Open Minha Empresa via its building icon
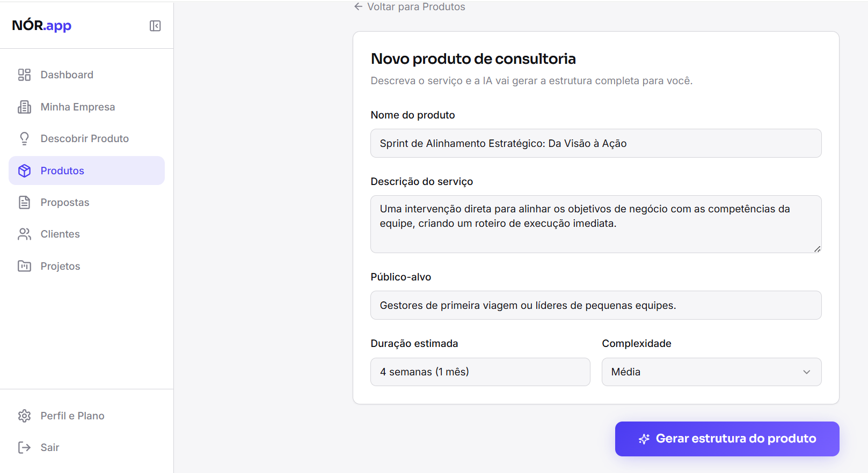The width and height of the screenshot is (868, 473). point(24,107)
